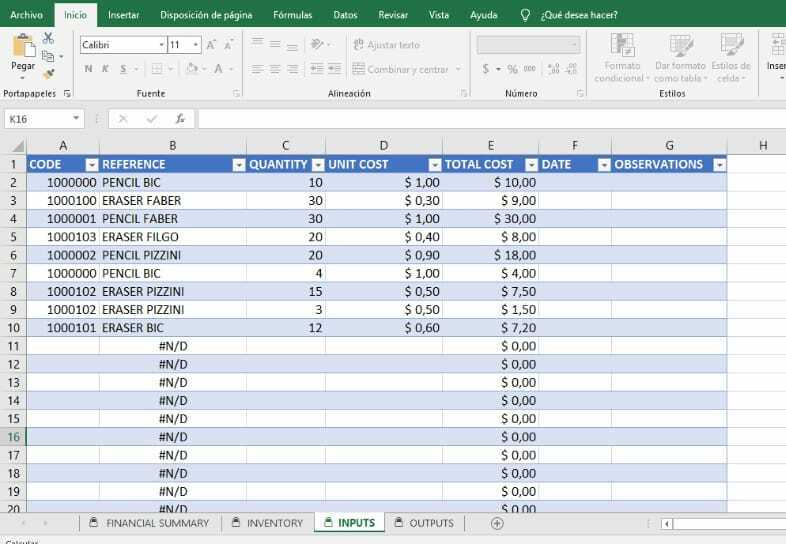Viewport: 786px width, 544px height.
Task: Select cell PENCIL PIZZINI in row 6
Action: 172,255
